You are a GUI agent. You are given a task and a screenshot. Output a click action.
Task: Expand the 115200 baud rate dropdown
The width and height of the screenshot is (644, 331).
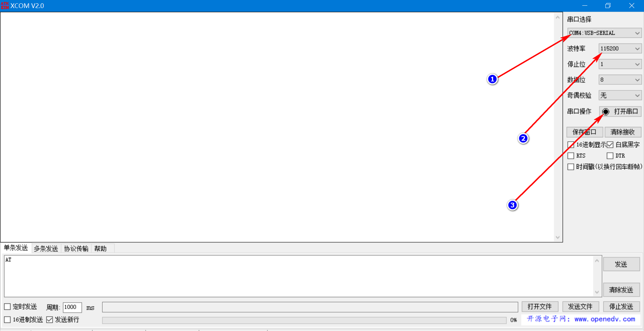pos(620,49)
